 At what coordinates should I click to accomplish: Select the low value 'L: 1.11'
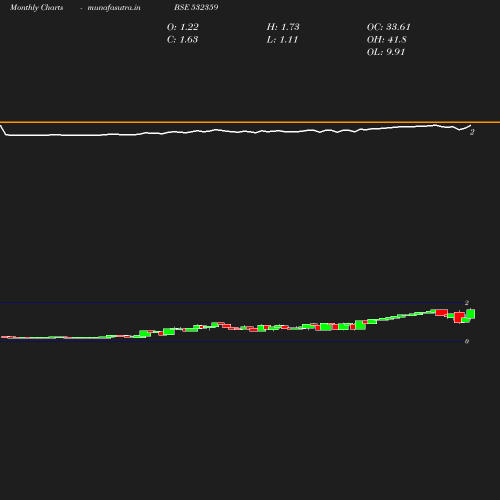point(282,40)
